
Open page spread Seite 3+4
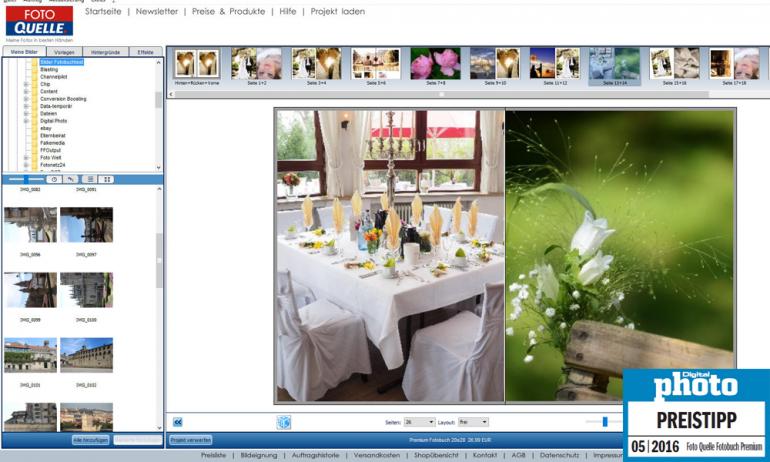[x=316, y=67]
